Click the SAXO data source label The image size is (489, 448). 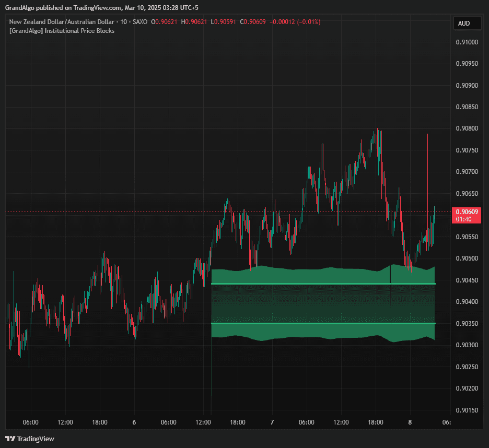139,22
